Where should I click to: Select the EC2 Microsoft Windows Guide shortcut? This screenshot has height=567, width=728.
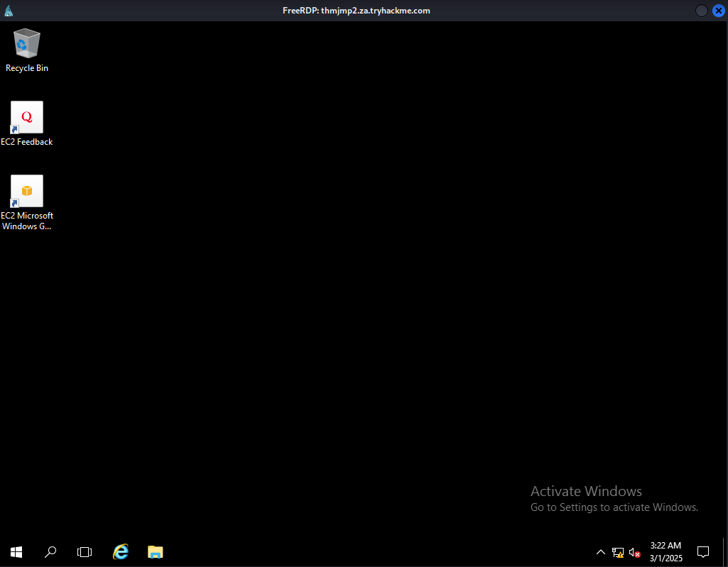tap(27, 192)
